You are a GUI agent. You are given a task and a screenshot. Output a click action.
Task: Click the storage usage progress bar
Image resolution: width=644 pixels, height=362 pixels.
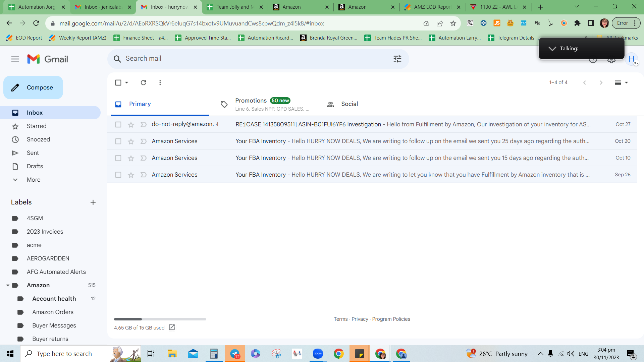160,319
